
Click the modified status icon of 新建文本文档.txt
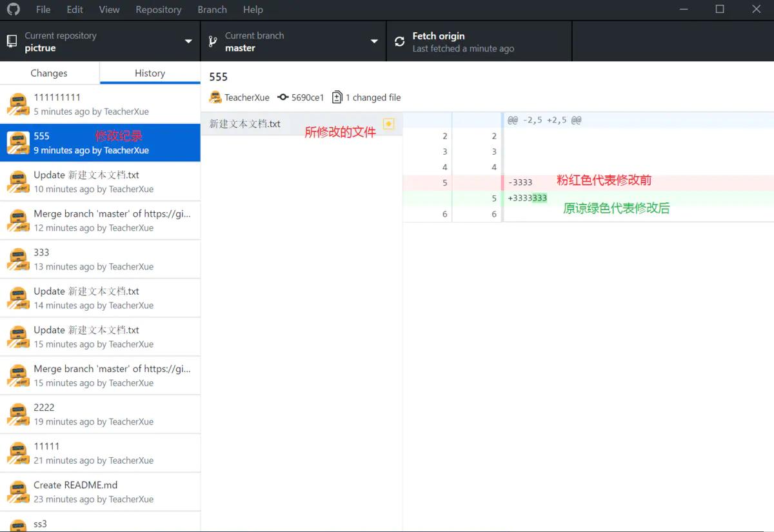388,123
